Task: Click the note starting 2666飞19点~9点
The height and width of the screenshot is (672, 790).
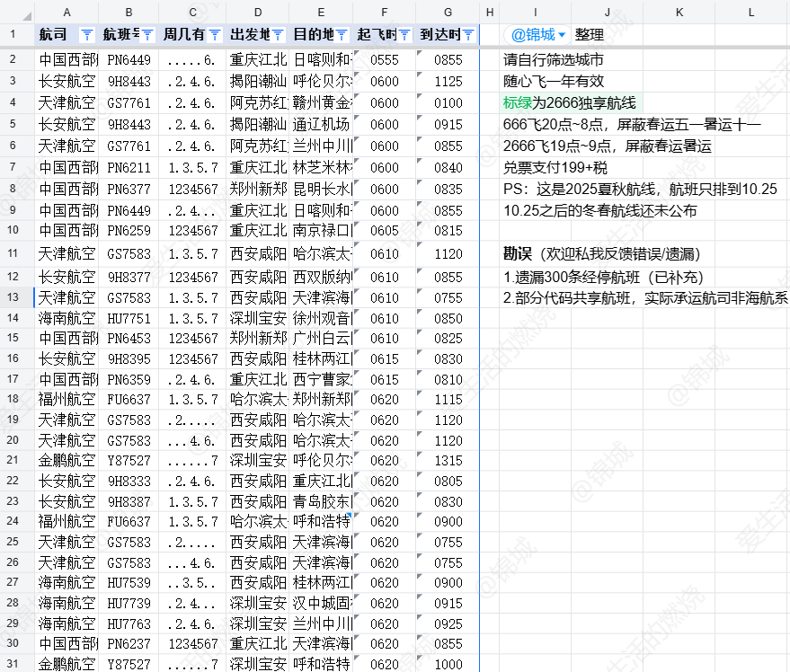Action: pyautogui.click(x=608, y=146)
